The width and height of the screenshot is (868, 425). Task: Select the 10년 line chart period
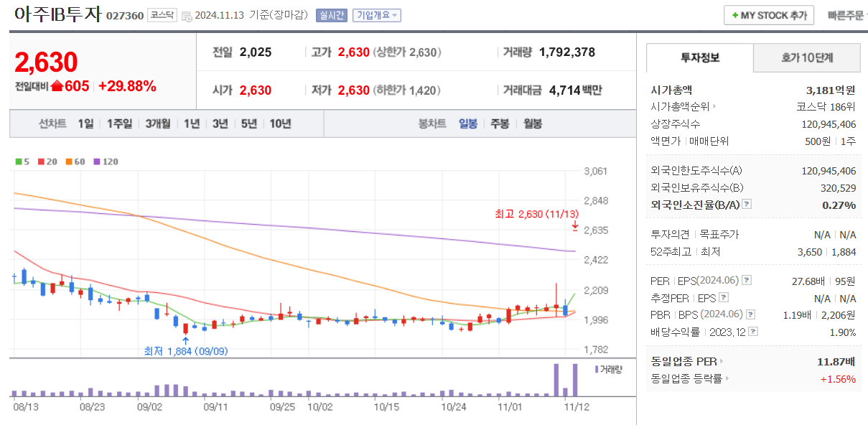(281, 124)
